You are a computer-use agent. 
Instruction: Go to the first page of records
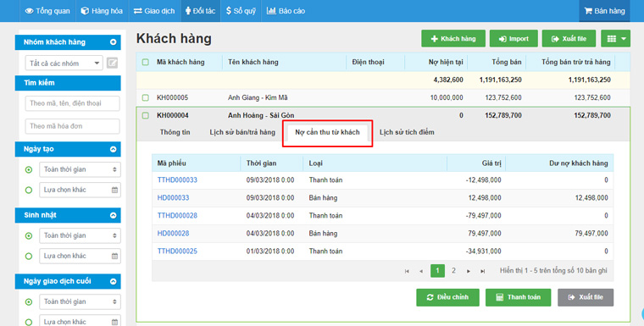pyautogui.click(x=407, y=271)
